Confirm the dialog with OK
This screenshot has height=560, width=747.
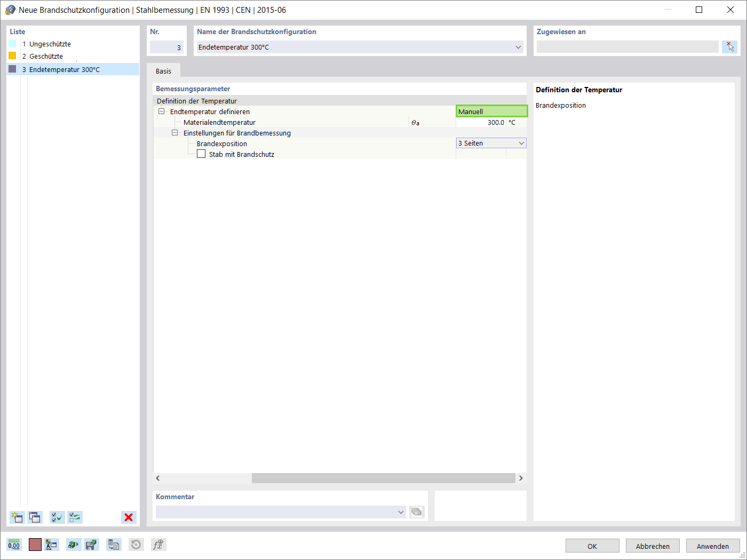coord(592,546)
